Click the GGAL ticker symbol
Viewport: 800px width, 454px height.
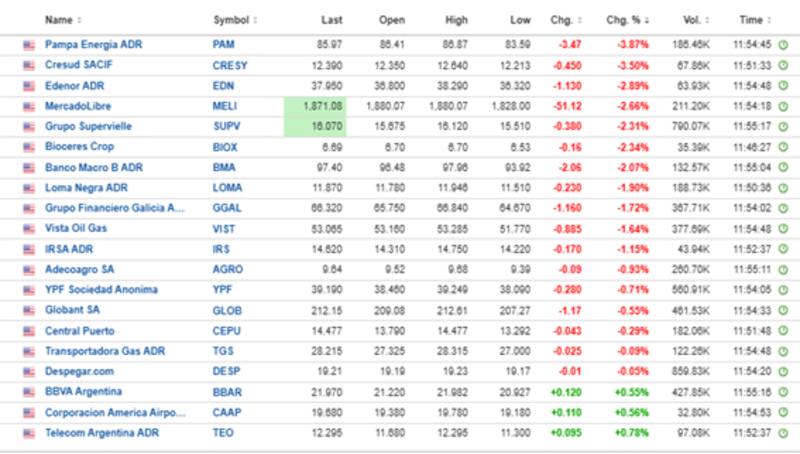(x=226, y=208)
